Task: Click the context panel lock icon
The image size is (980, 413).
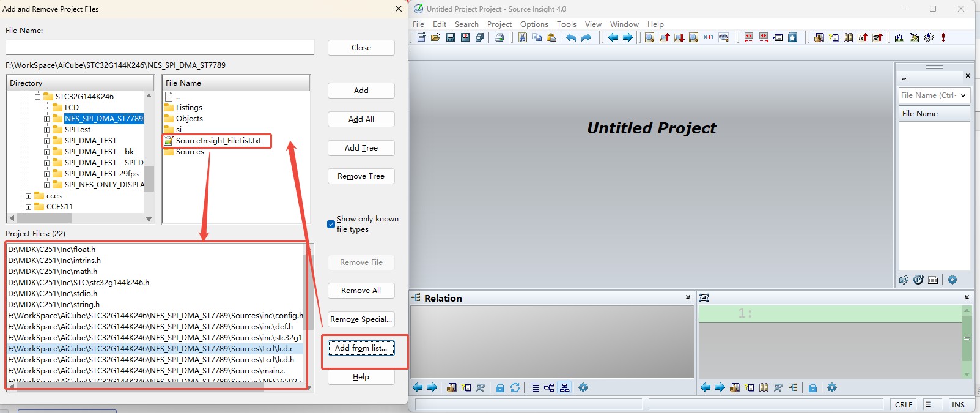Action: tap(812, 387)
